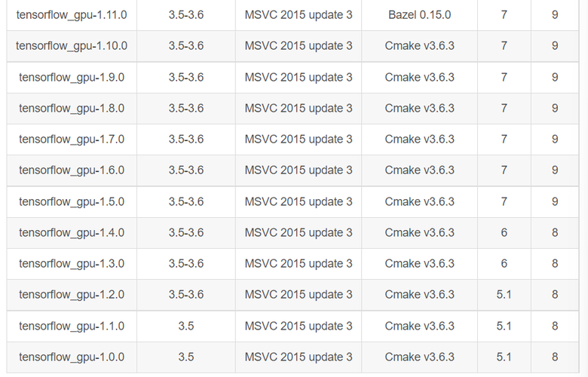Click the tensorflow_gpu-1.8.0 cell

click(72, 108)
